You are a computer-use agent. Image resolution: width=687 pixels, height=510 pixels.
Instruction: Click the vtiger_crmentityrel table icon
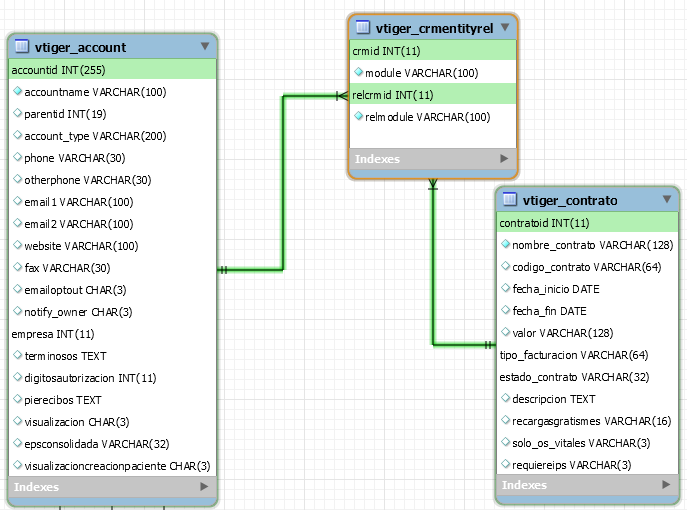(363, 27)
